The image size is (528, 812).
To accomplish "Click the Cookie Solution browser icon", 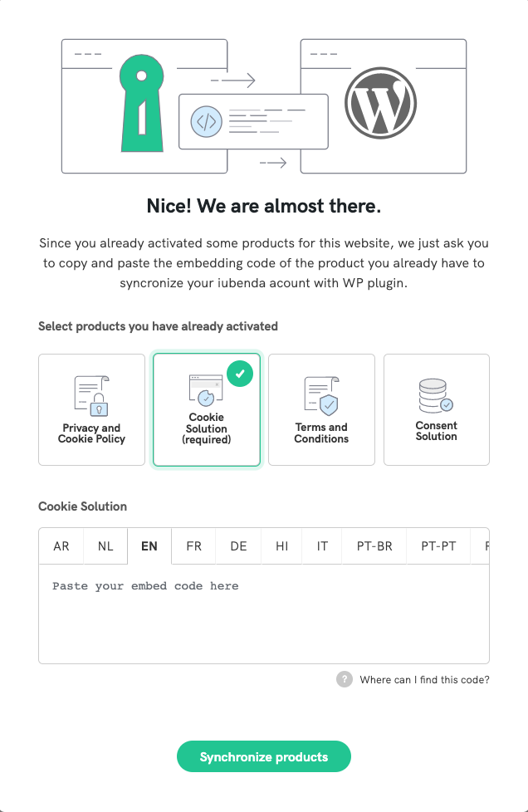I will tap(206, 391).
